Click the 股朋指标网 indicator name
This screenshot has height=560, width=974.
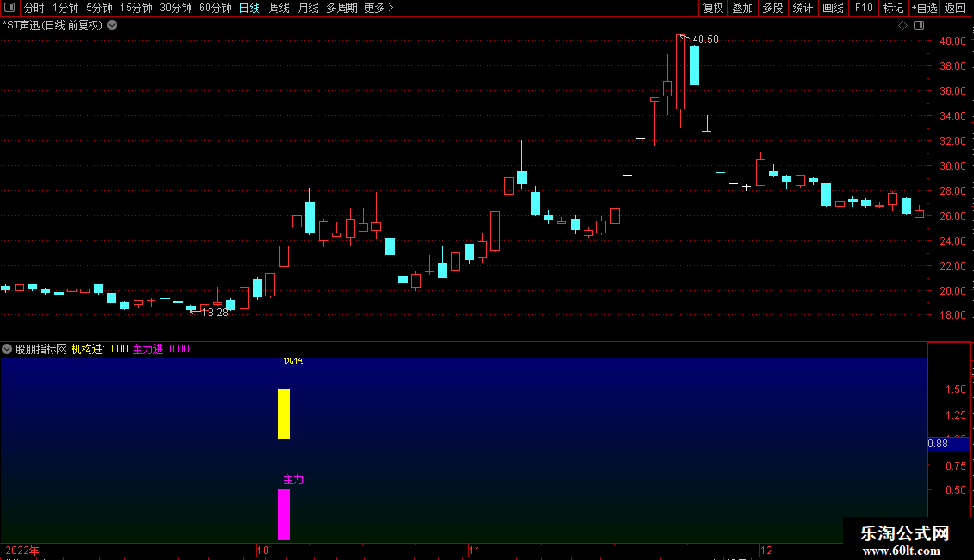tap(41, 349)
